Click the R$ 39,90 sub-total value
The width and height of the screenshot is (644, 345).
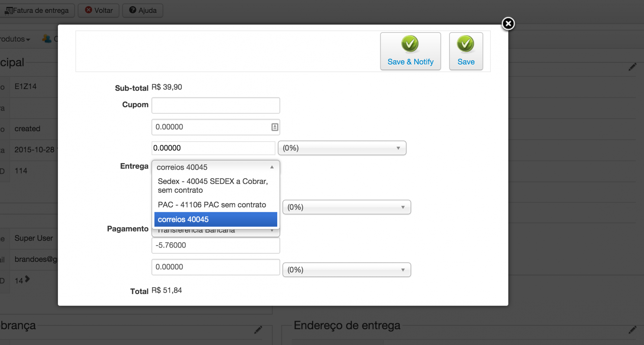point(167,87)
